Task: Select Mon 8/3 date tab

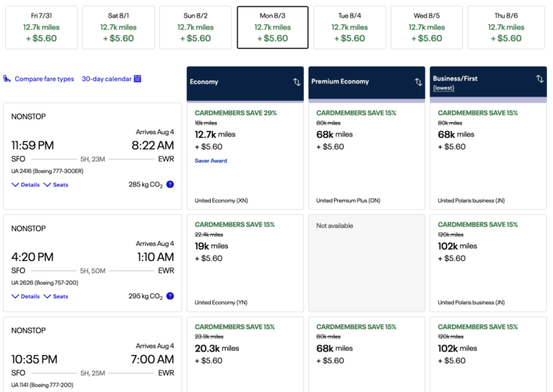Action: [273, 27]
